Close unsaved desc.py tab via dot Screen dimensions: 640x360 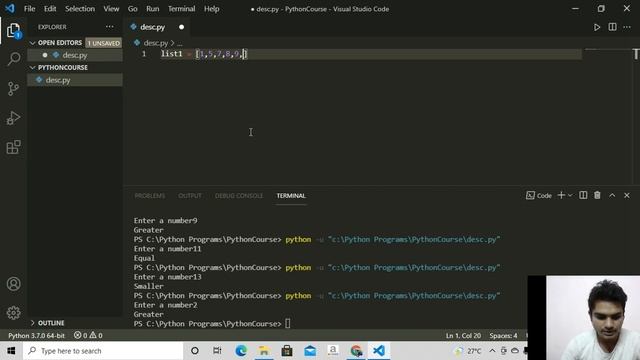pos(181,27)
